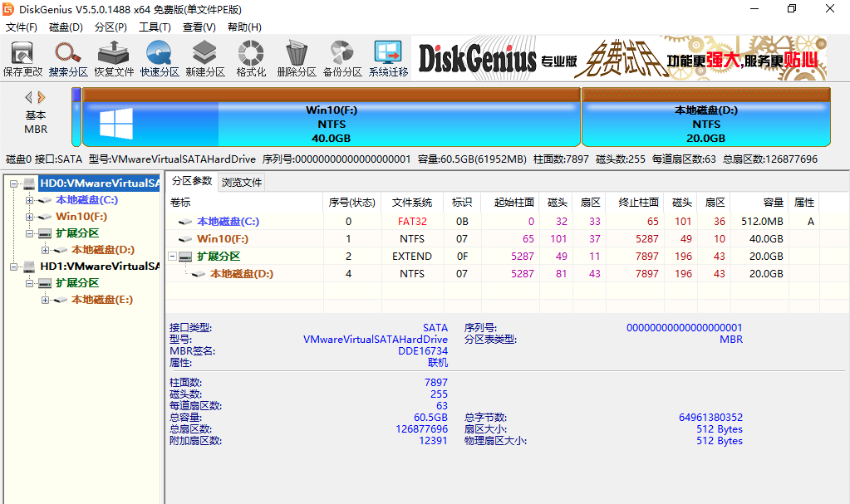Start Quick Partition (快速分区)

point(160,58)
